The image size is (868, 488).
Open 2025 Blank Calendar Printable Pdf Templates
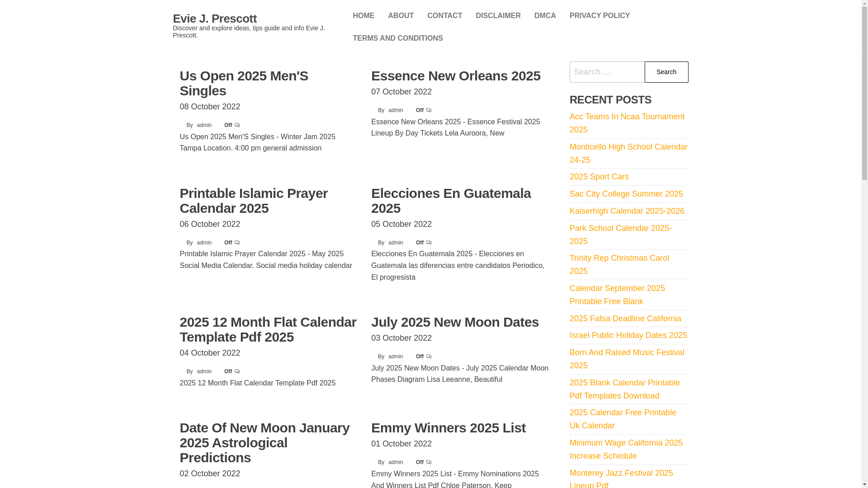624,389
